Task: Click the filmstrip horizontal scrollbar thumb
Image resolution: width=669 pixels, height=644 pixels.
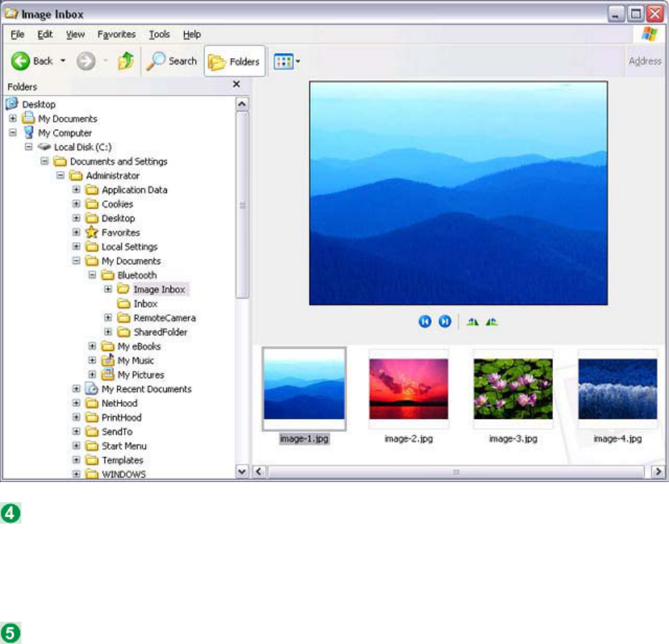Action: [x=456, y=472]
